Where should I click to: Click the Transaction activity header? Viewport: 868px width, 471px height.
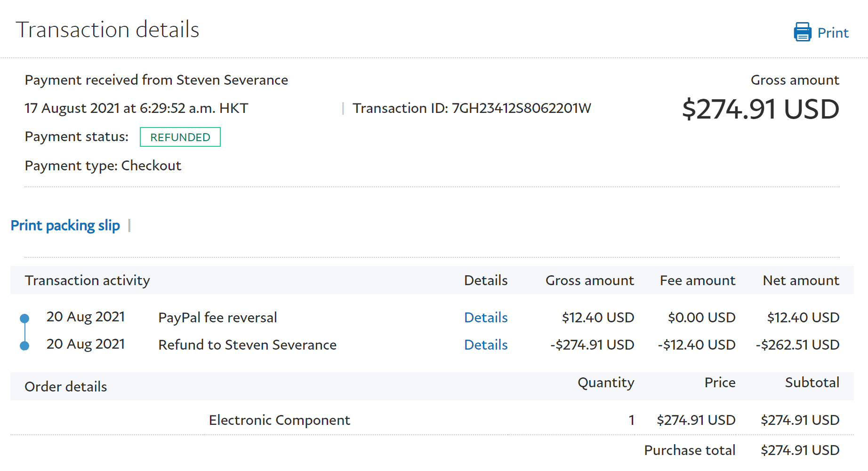coord(87,280)
